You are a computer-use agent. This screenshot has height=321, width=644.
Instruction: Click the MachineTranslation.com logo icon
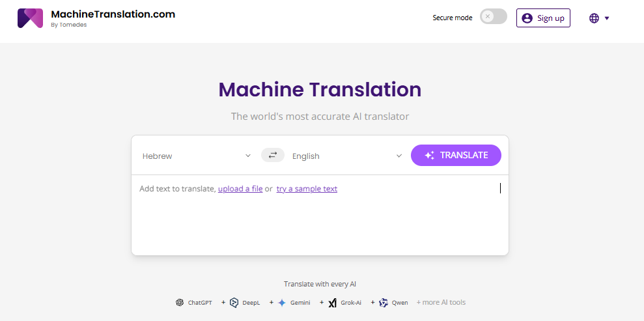(x=30, y=18)
